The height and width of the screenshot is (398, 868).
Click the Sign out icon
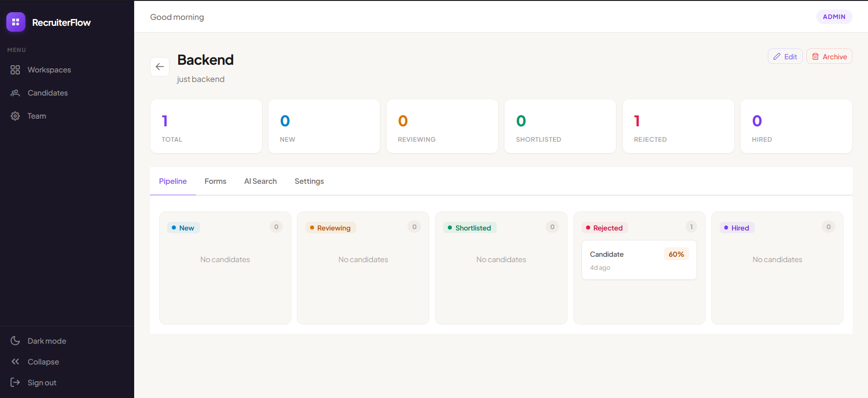click(x=15, y=383)
